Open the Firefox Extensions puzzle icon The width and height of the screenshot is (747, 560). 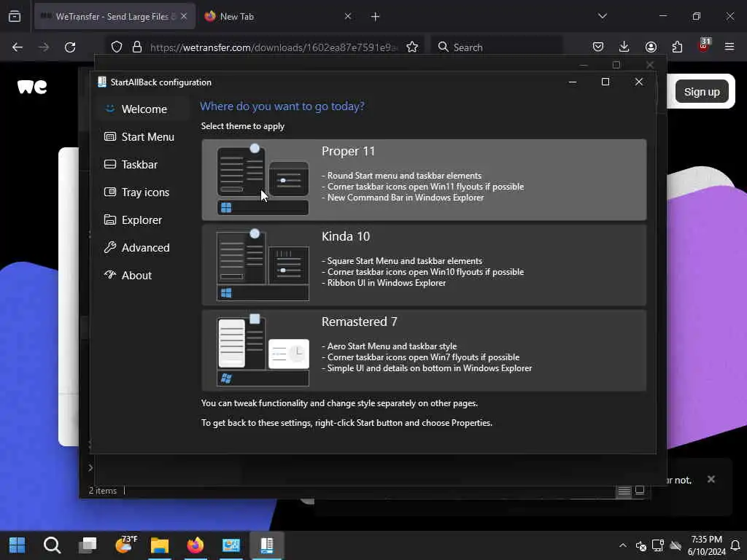(x=677, y=47)
